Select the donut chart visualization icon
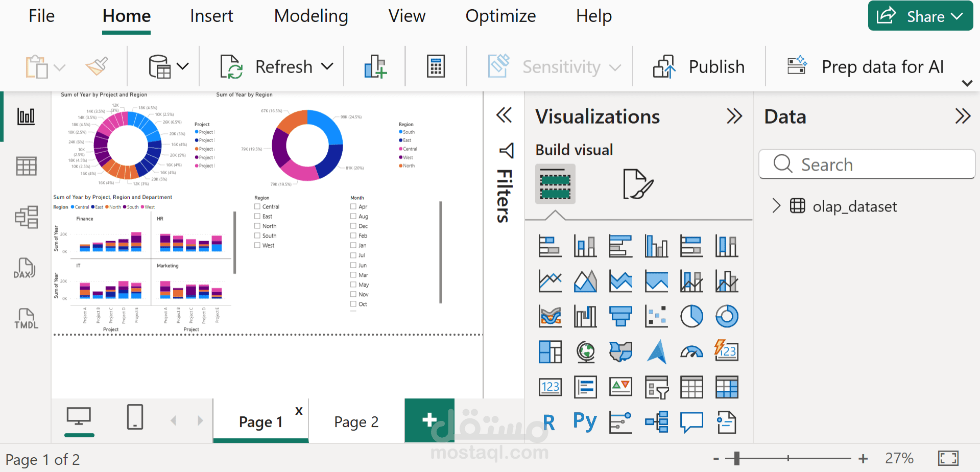 (727, 316)
